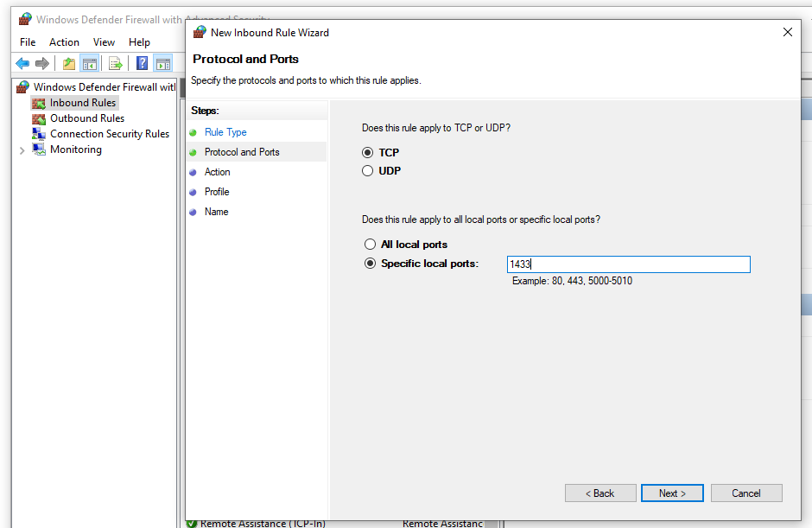Image resolution: width=812 pixels, height=528 pixels.
Task: Select the UDP radio button
Action: pos(368,170)
